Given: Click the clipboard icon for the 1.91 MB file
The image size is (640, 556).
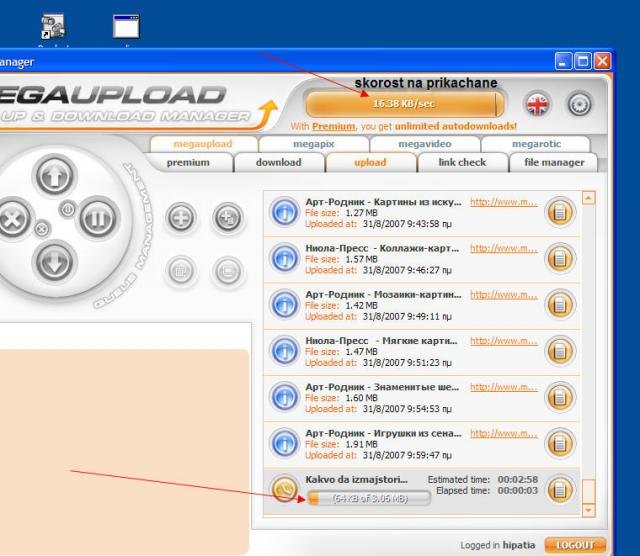Looking at the screenshot, I should point(560,442).
